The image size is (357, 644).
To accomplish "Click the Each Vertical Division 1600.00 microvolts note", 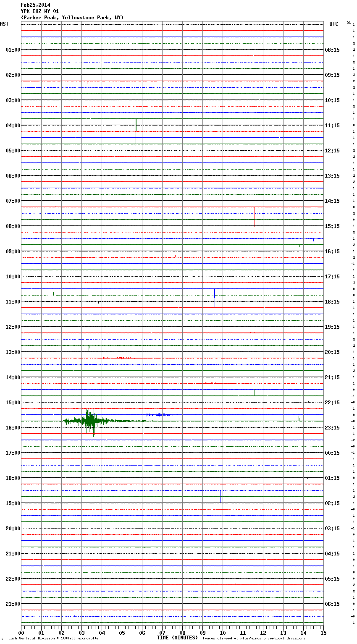I will click(x=53, y=639).
